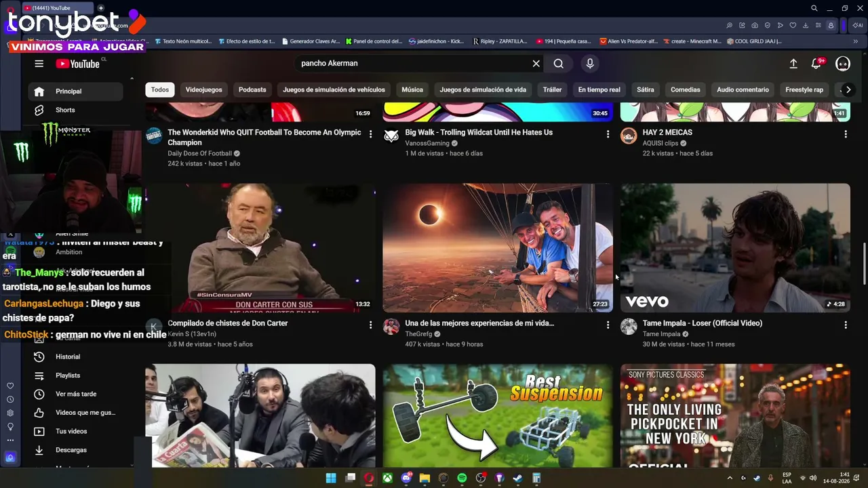Start voice search with the microphone
868x488 pixels.
(x=590, y=64)
